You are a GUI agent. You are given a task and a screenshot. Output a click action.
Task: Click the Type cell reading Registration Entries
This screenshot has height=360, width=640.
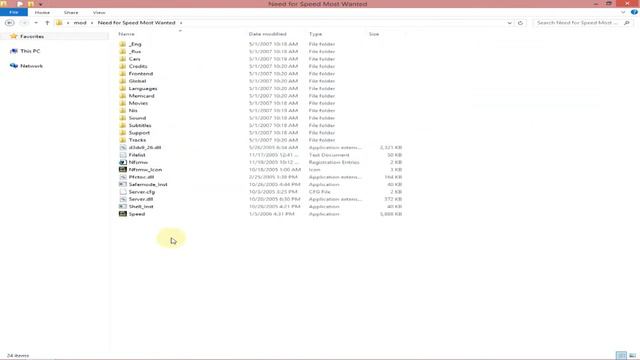334,162
